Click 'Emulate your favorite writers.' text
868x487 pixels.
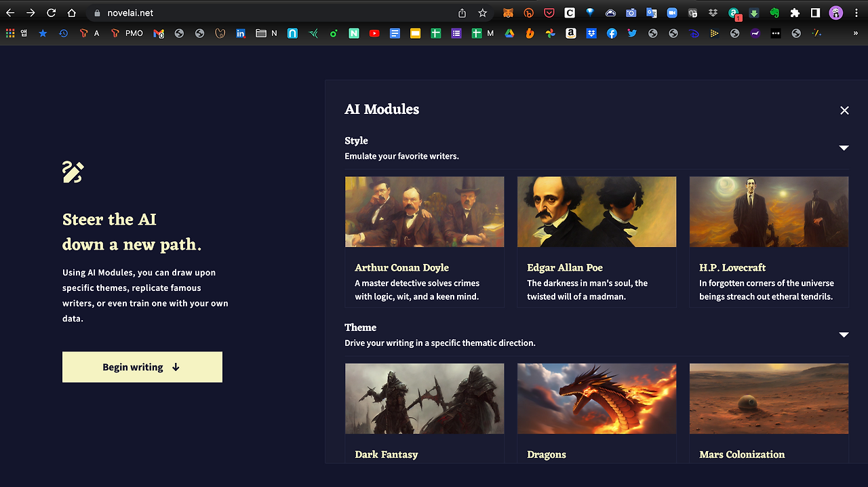[401, 156]
